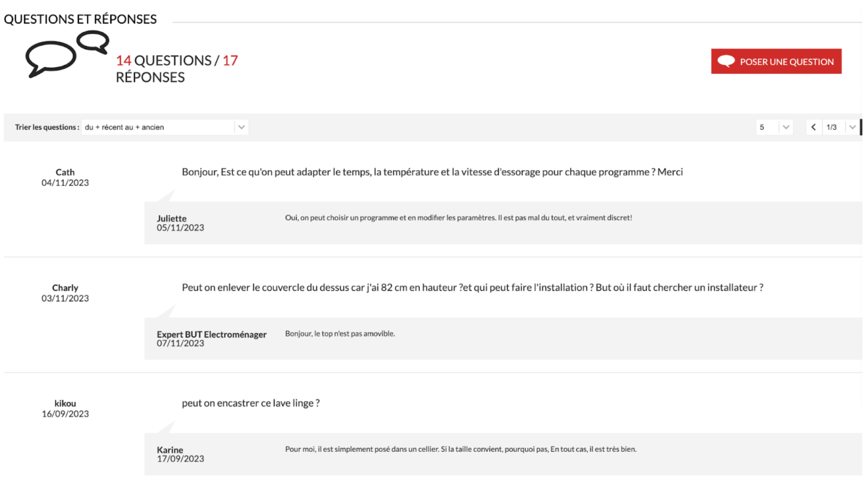
Task: Select the "Trier les questions" label
Action: (47, 127)
